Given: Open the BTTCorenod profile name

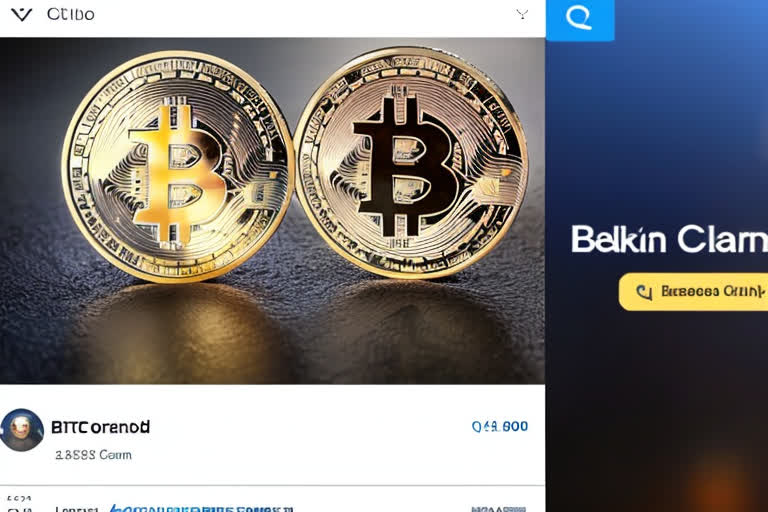Looking at the screenshot, I should tap(100, 427).
